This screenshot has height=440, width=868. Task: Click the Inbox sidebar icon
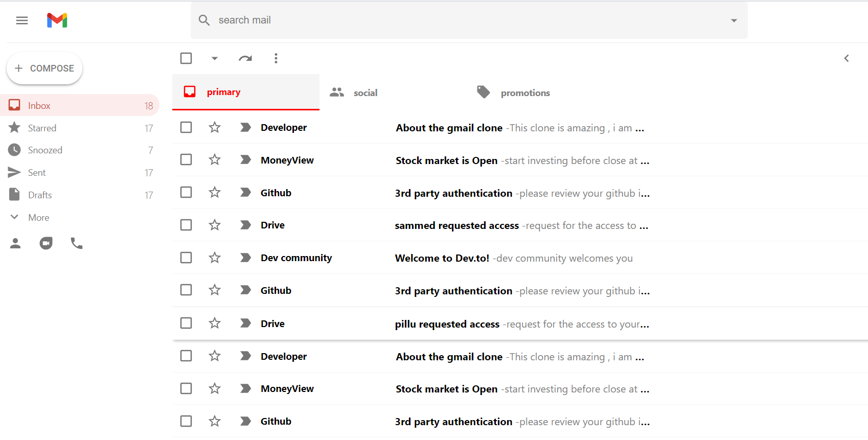click(x=14, y=105)
